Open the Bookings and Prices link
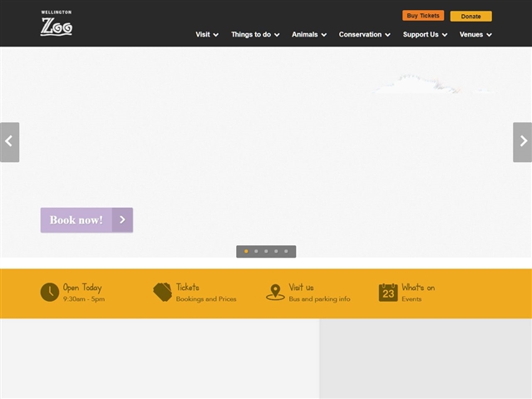Viewport: 532px width, 399px height. click(206, 299)
